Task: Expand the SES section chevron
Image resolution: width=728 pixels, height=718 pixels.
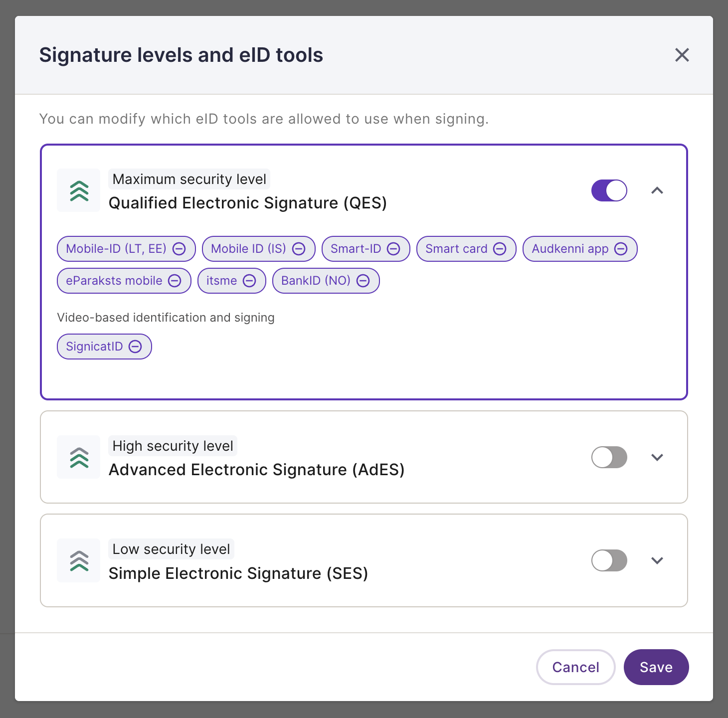Action: click(x=657, y=560)
